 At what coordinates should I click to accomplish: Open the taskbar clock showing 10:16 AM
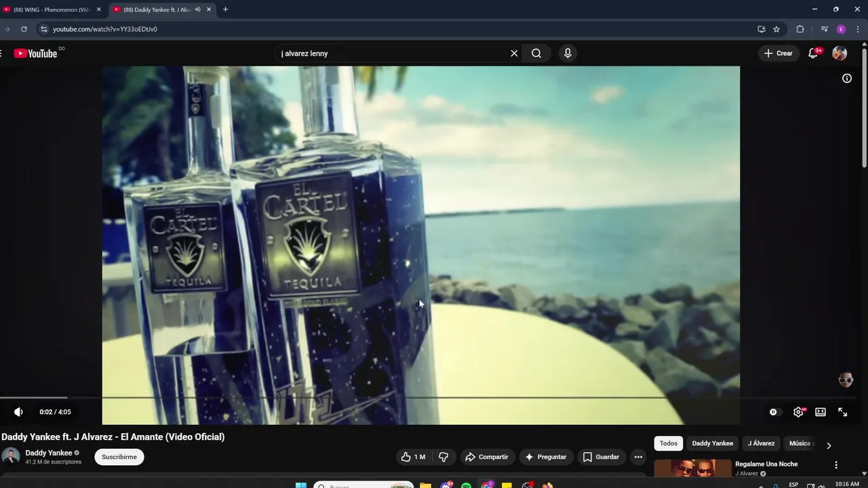(847, 484)
